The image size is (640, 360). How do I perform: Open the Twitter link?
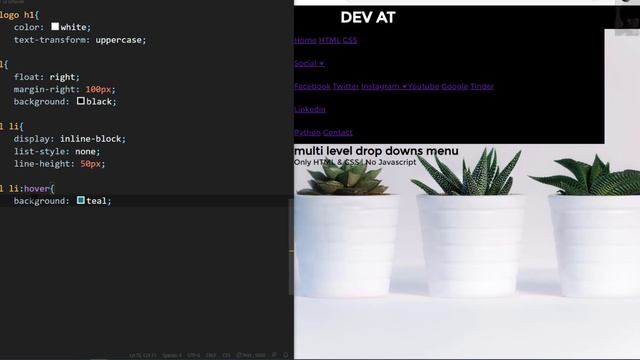click(x=346, y=86)
